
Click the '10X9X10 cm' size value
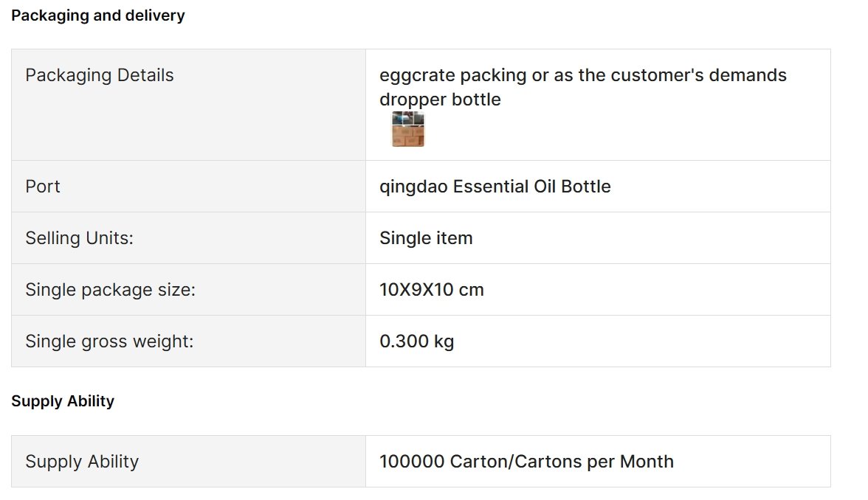point(431,290)
